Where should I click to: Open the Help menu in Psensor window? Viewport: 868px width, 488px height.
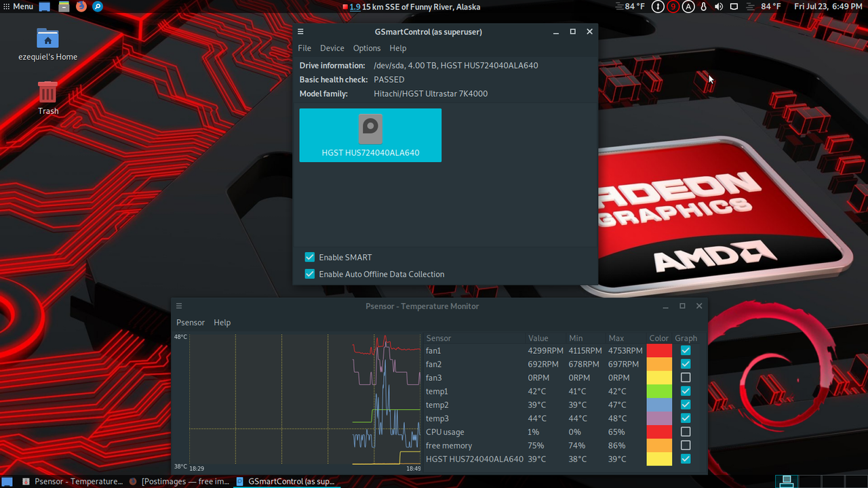coord(222,323)
